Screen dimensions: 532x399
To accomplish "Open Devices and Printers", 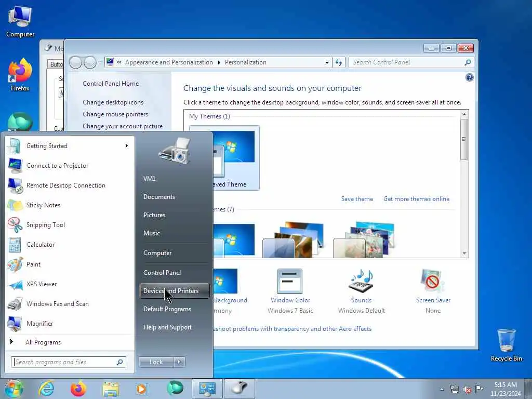I will click(x=175, y=291).
